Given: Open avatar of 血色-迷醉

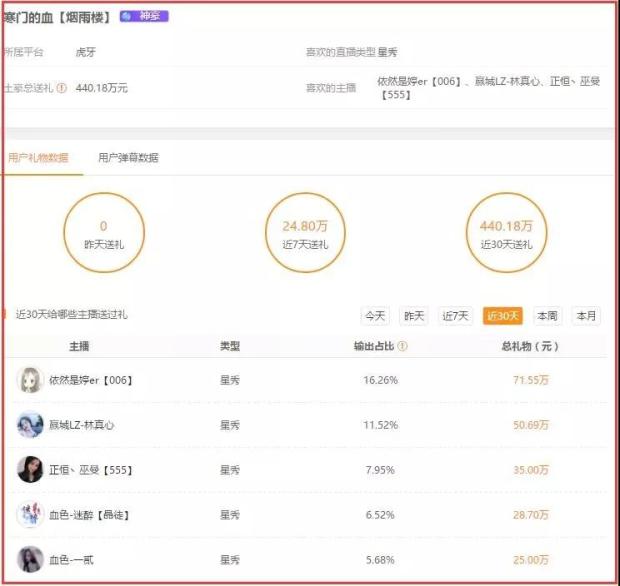Looking at the screenshot, I should point(30,515).
